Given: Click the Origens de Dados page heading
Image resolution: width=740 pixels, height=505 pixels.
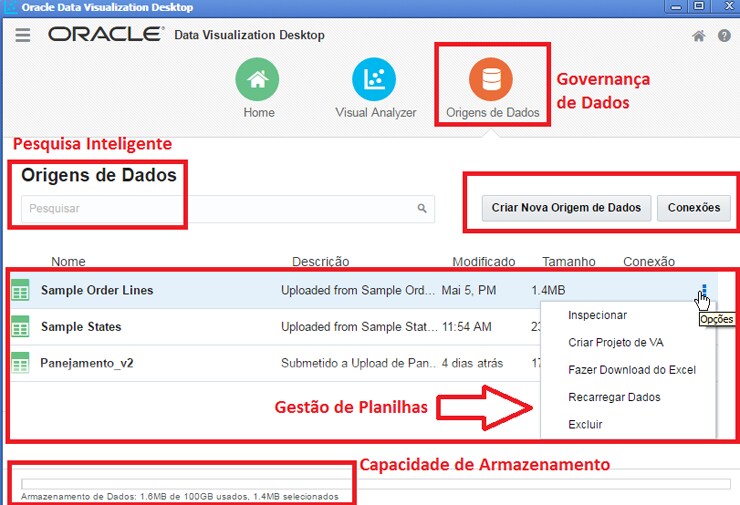Looking at the screenshot, I should click(x=99, y=175).
